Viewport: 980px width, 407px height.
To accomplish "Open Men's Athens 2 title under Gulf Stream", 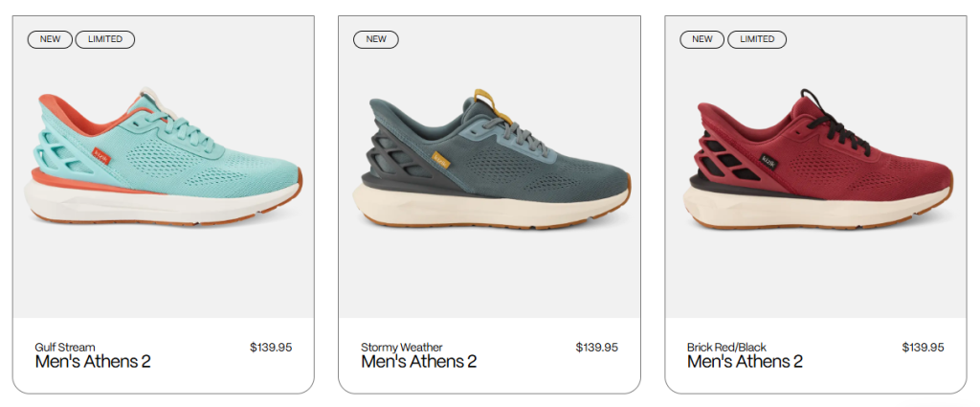I will (93, 362).
